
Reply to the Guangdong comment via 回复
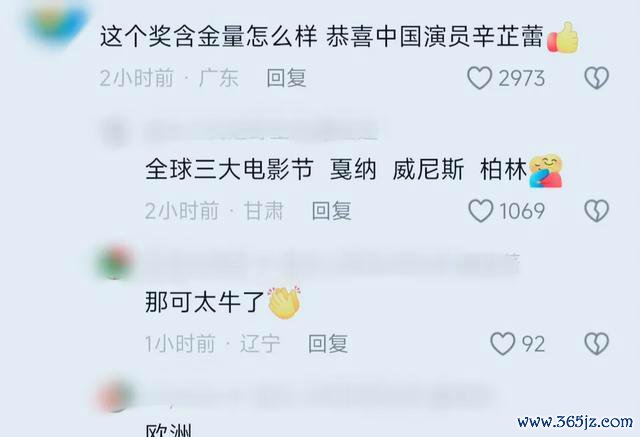(286, 78)
